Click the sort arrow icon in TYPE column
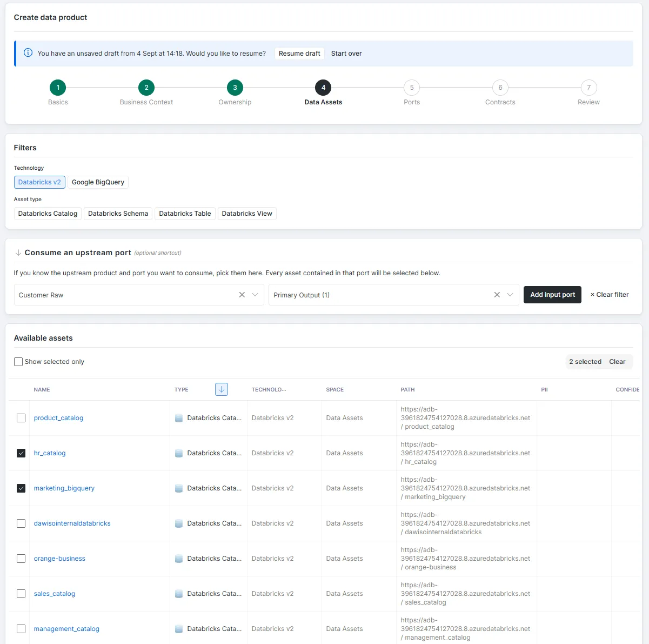This screenshot has width=649, height=644. point(222,389)
